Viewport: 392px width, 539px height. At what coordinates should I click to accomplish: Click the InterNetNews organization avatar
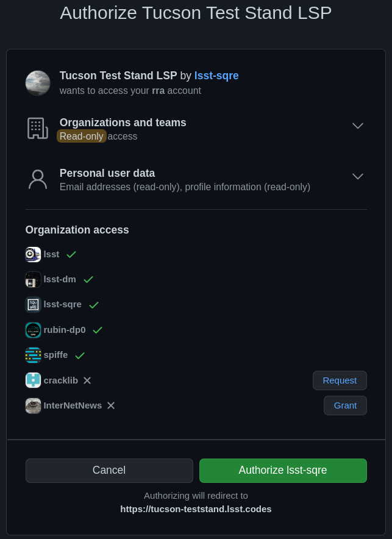point(33,405)
